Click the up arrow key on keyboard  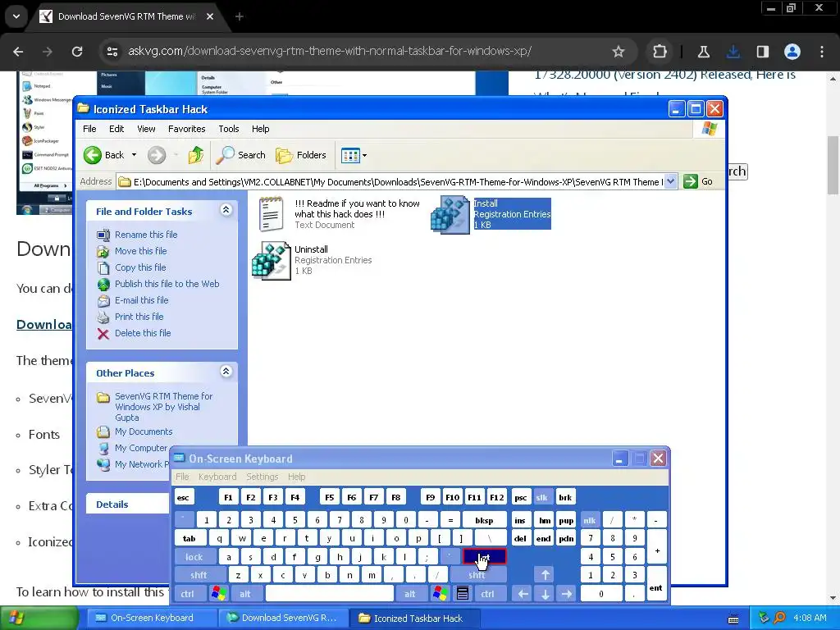click(x=546, y=575)
